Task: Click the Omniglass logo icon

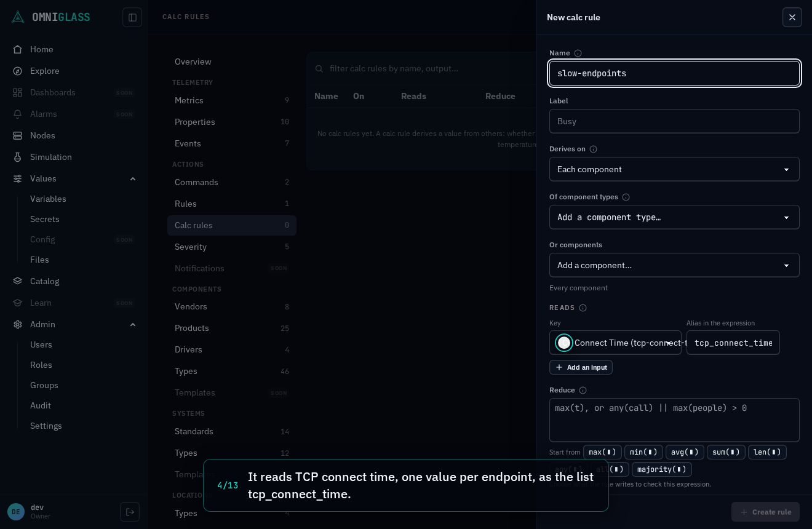Action: pyautogui.click(x=18, y=17)
